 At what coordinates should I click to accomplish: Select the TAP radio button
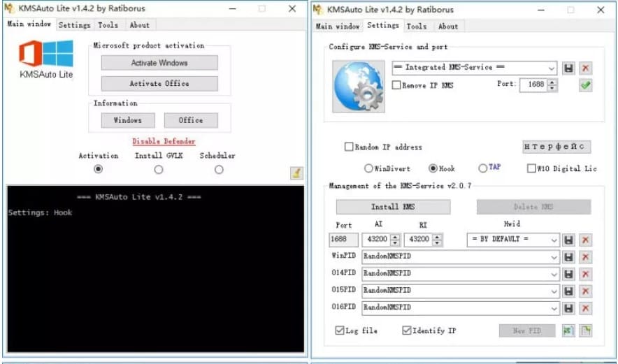tap(482, 168)
